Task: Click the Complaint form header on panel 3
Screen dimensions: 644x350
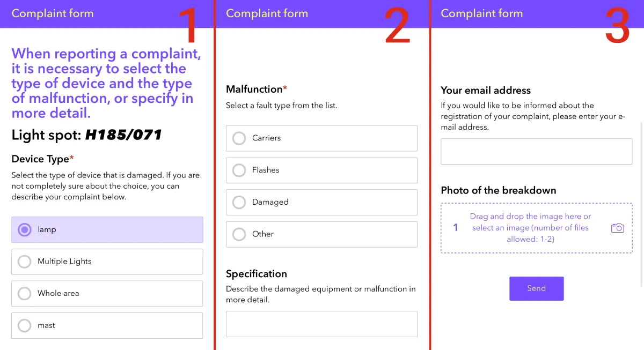Action: [x=481, y=13]
